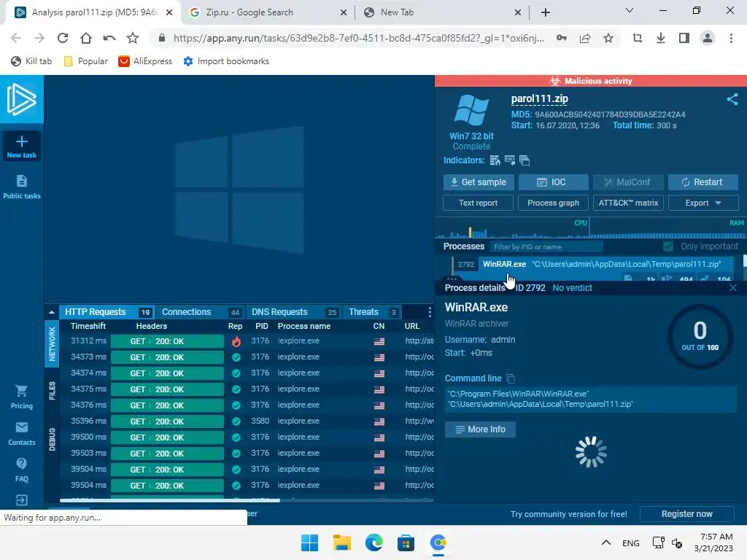Switch to the New Tab browser tab
This screenshot has width=747, height=560.
(x=441, y=12)
